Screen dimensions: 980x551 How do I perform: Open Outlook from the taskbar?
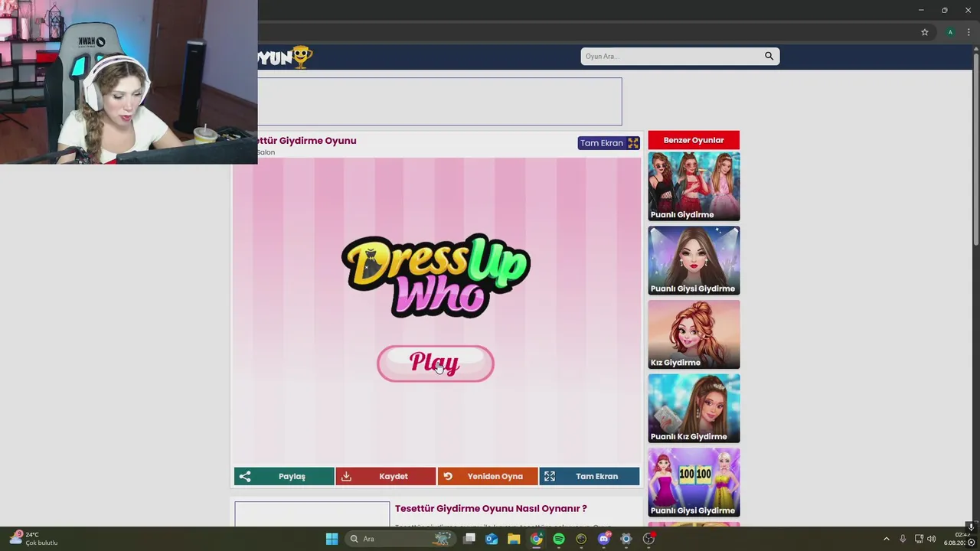coord(492,539)
